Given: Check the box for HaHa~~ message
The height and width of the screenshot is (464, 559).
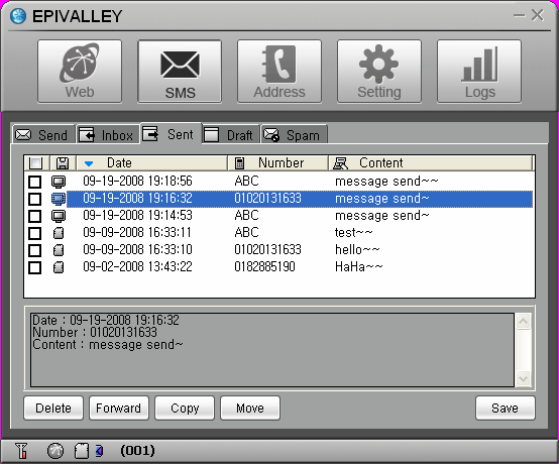Looking at the screenshot, I should [35, 267].
